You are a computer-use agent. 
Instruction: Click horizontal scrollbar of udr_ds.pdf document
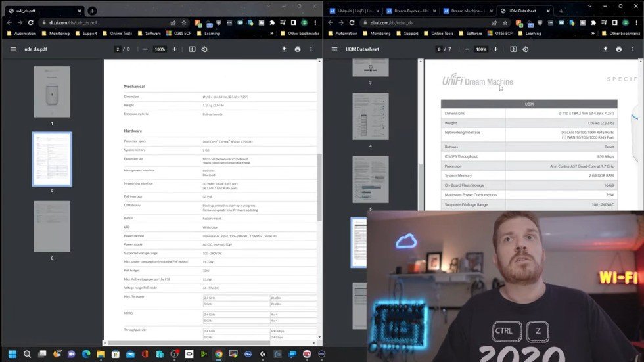point(189,343)
